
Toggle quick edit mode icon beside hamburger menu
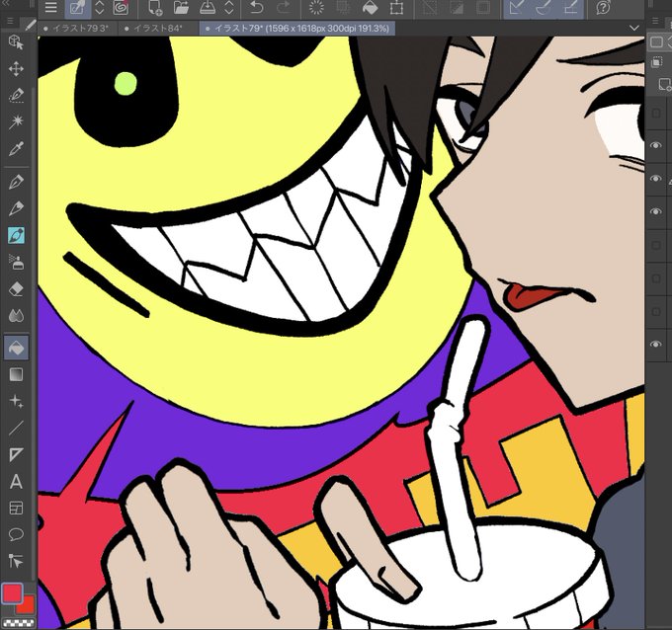(x=77, y=8)
